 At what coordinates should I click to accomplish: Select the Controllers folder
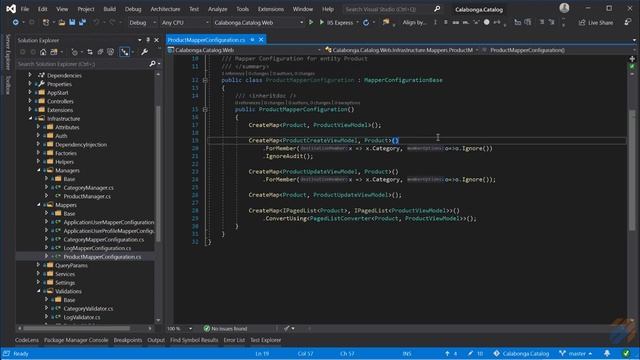[x=60, y=101]
